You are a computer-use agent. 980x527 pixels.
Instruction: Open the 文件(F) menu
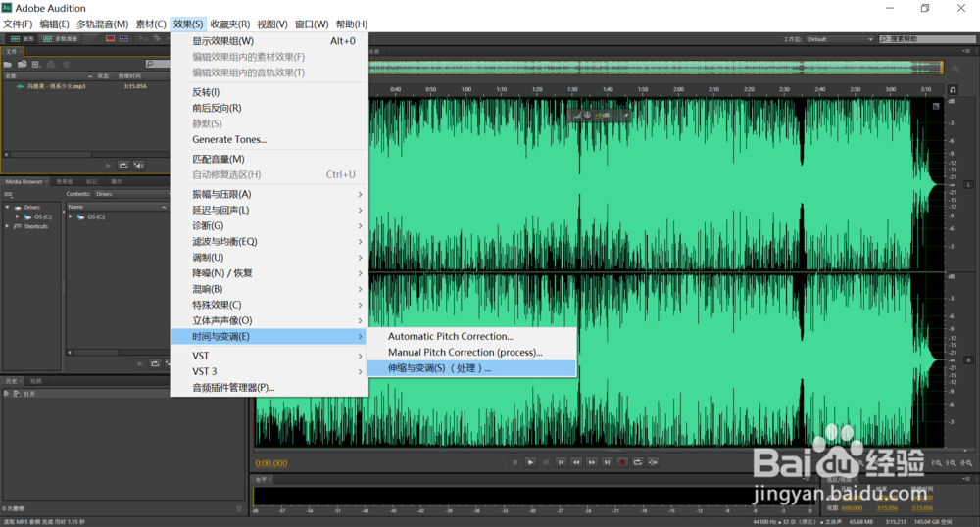point(18,24)
